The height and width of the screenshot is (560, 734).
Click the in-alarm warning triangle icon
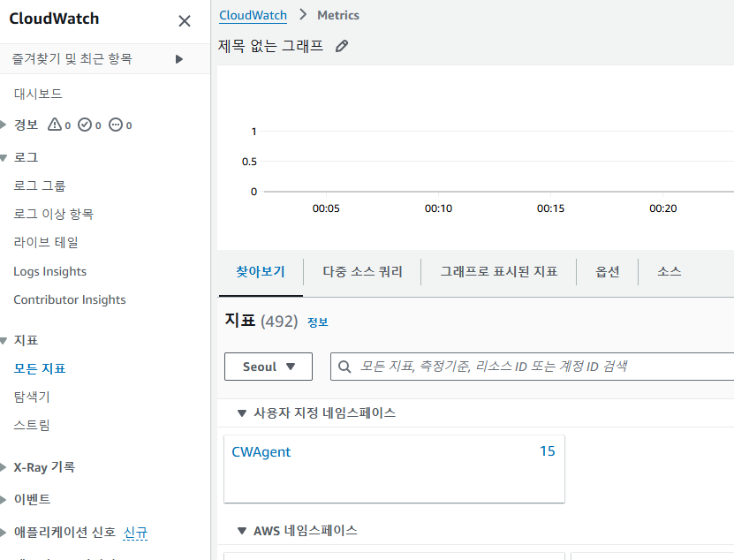[55, 125]
